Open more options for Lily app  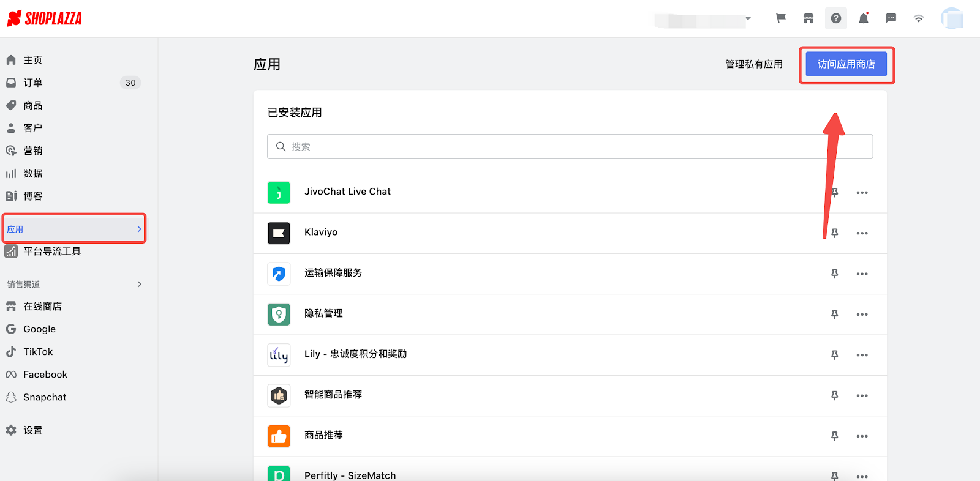(862, 355)
